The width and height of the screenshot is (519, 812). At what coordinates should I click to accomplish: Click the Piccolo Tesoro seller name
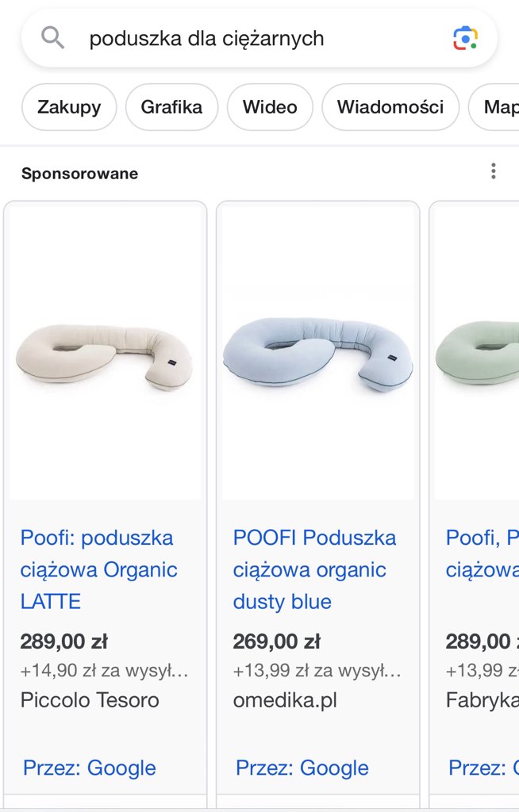coord(90,700)
